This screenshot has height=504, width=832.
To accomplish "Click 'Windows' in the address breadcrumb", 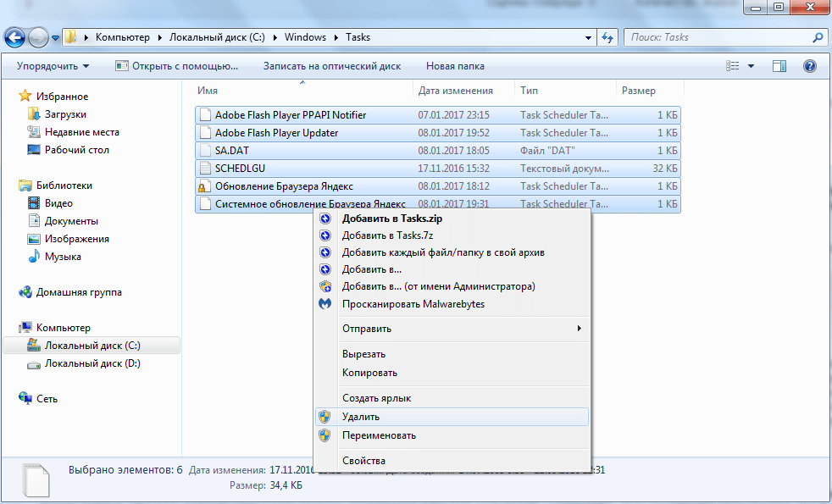I will point(305,37).
